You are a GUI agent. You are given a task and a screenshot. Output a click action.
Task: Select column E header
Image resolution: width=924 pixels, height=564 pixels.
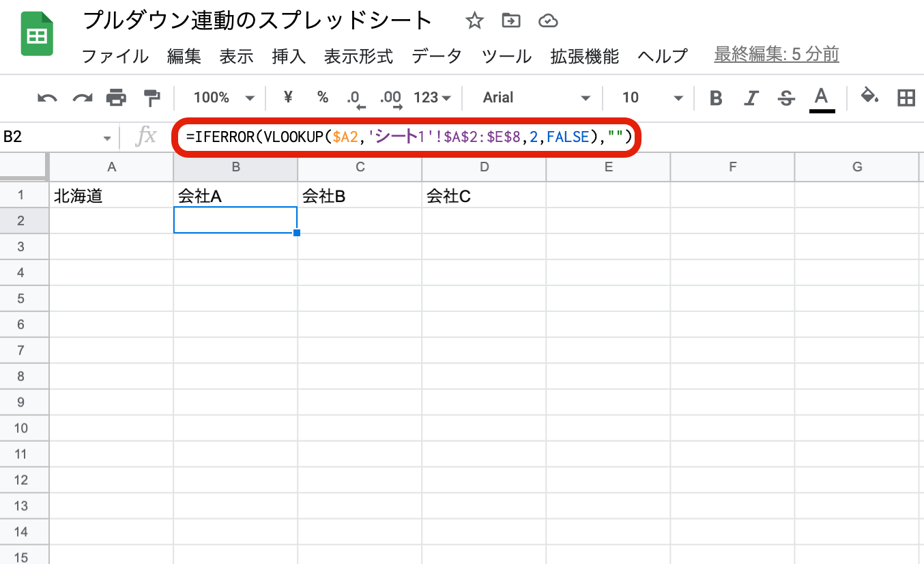(x=608, y=167)
